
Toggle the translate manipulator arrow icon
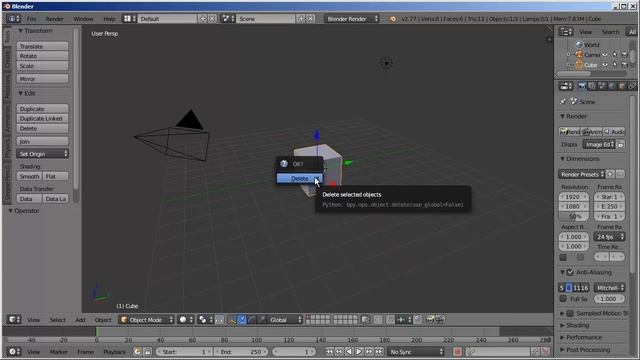tap(242, 320)
